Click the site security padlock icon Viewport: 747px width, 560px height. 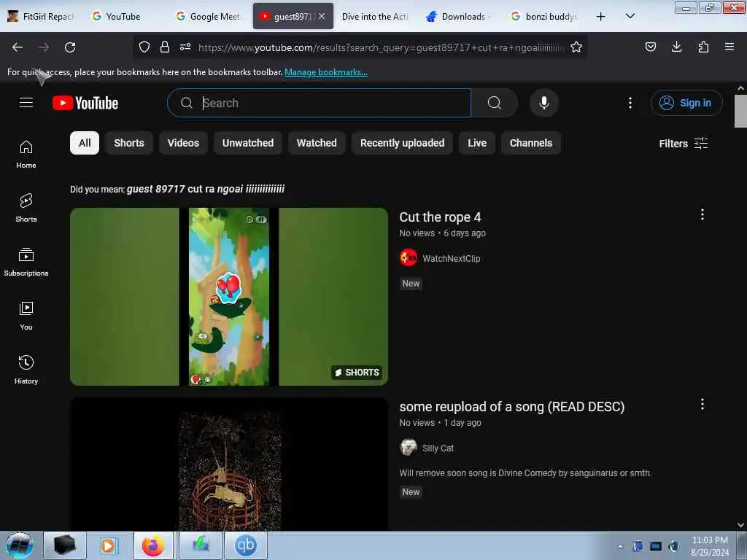coord(165,47)
